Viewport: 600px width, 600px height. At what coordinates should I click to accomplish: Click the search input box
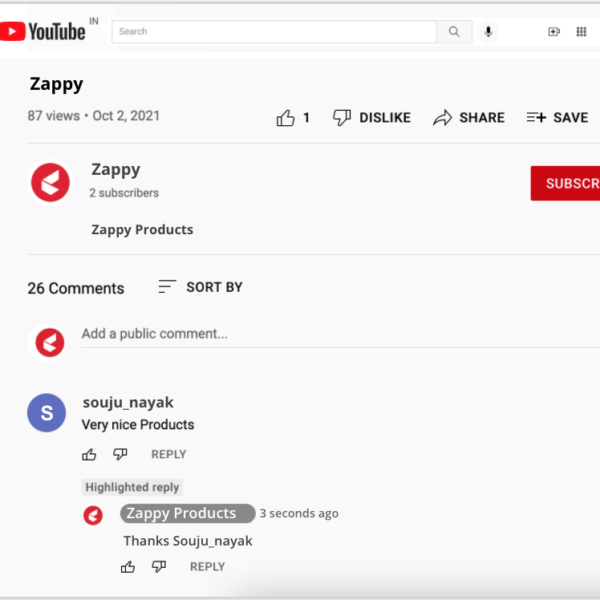click(274, 32)
